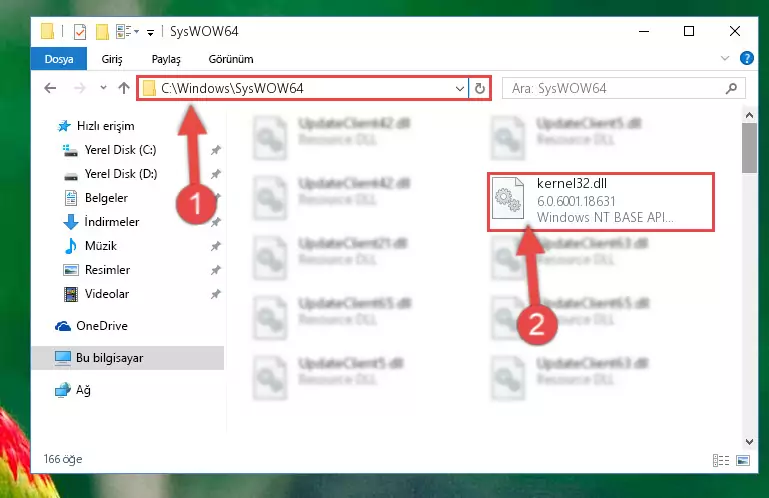Screen dimensions: 769x498
Task: Open the Paylaş ribbon tab
Action: pyautogui.click(x=166, y=59)
